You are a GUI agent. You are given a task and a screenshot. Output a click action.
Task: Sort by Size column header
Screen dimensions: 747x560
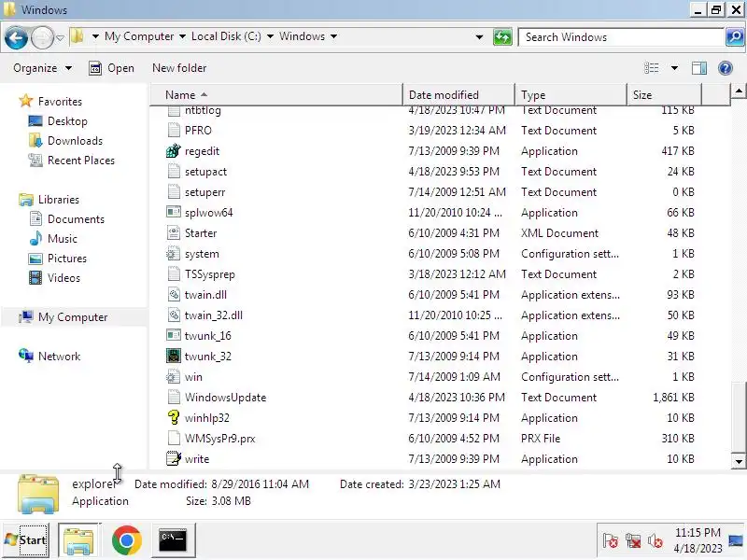click(x=664, y=95)
